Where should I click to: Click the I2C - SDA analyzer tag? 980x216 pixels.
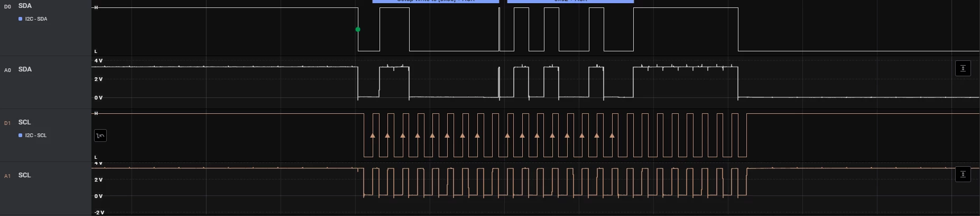tap(36, 19)
